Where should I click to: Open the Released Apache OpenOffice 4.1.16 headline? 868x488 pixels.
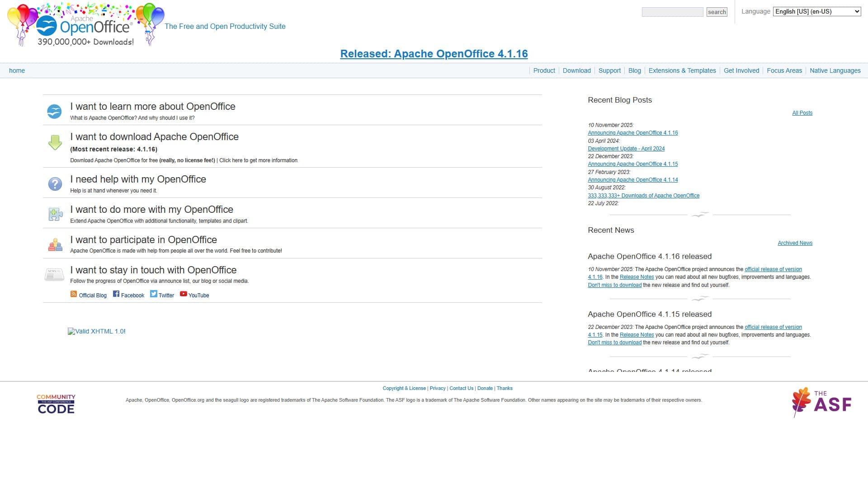pos(434,53)
